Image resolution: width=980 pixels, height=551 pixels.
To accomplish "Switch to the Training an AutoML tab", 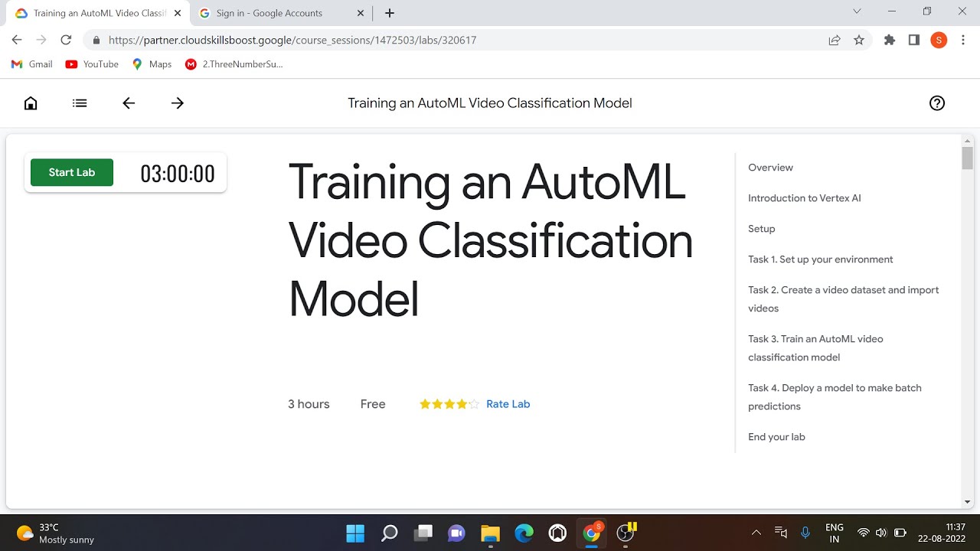I will click(100, 13).
